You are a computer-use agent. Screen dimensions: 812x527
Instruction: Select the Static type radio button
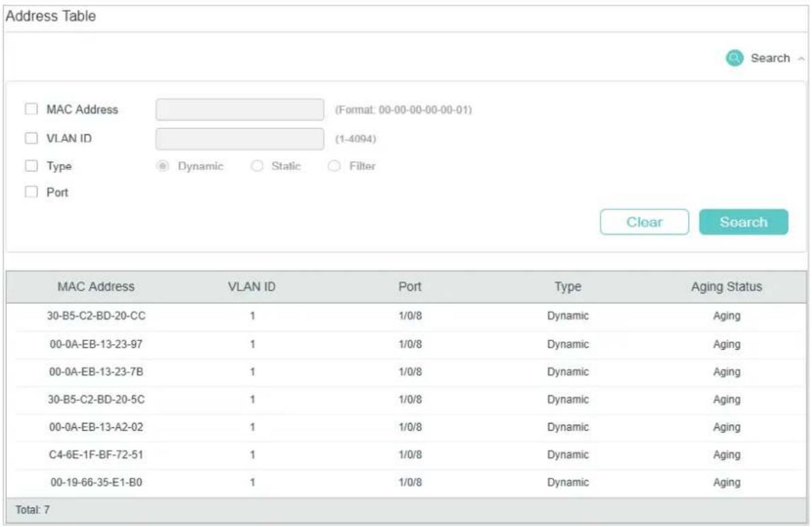point(257,166)
